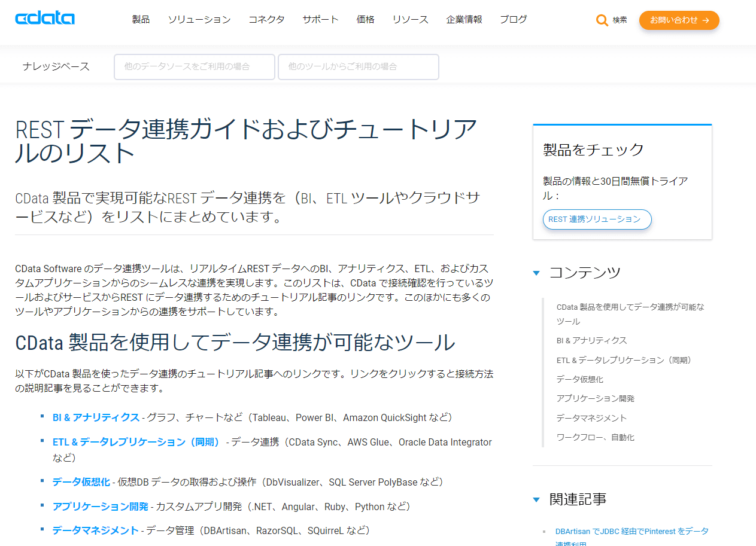Open the リソース menu
This screenshot has height=546, width=756.
410,20
